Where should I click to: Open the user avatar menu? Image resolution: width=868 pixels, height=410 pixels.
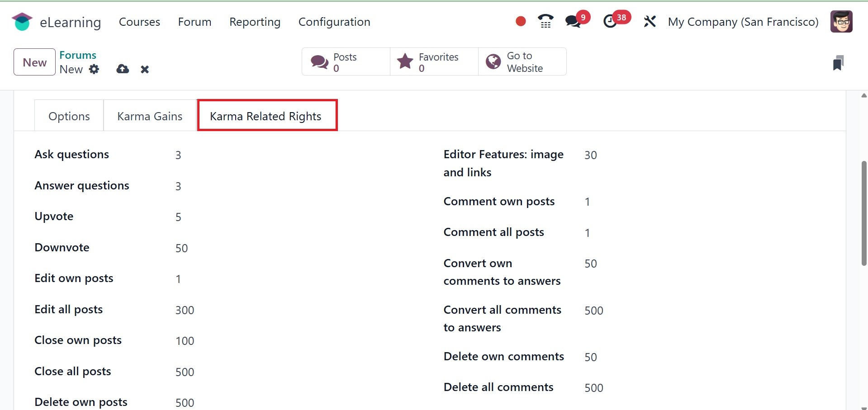tap(841, 22)
